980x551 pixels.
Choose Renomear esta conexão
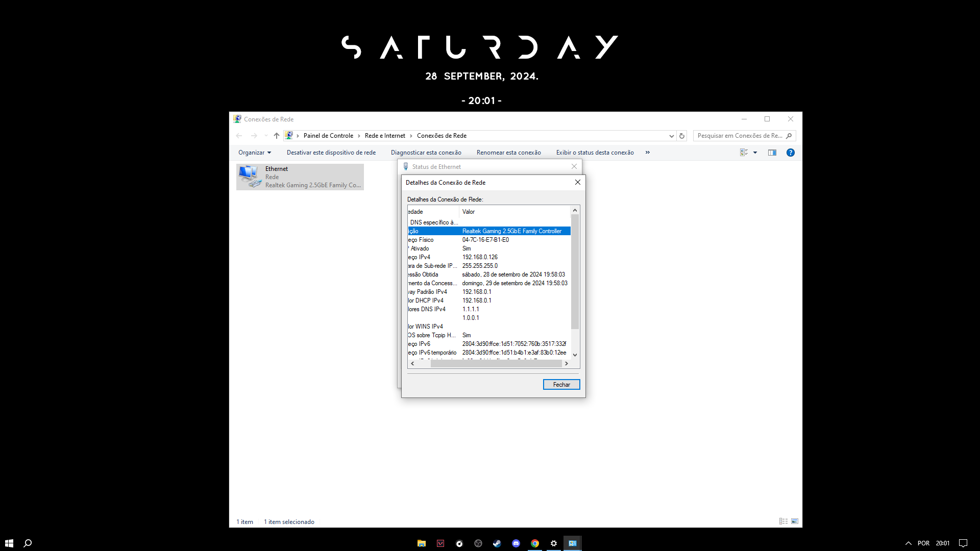click(509, 153)
